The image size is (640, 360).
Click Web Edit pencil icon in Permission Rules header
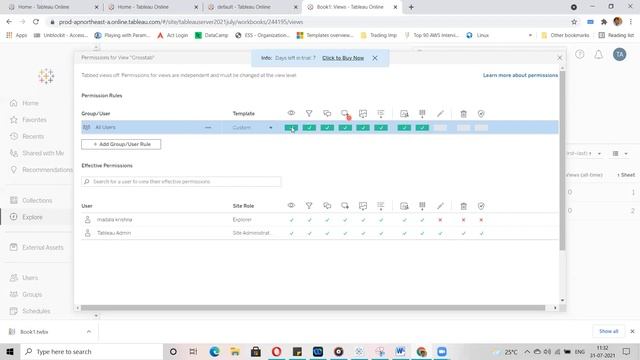point(440,113)
